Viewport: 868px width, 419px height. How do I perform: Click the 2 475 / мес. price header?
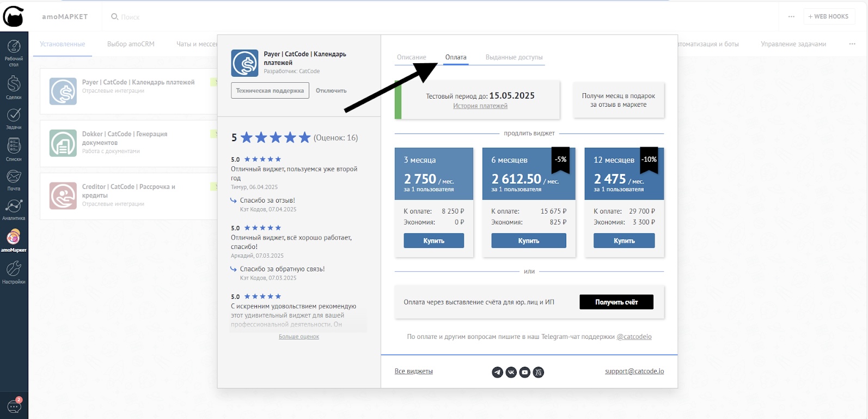pos(624,174)
